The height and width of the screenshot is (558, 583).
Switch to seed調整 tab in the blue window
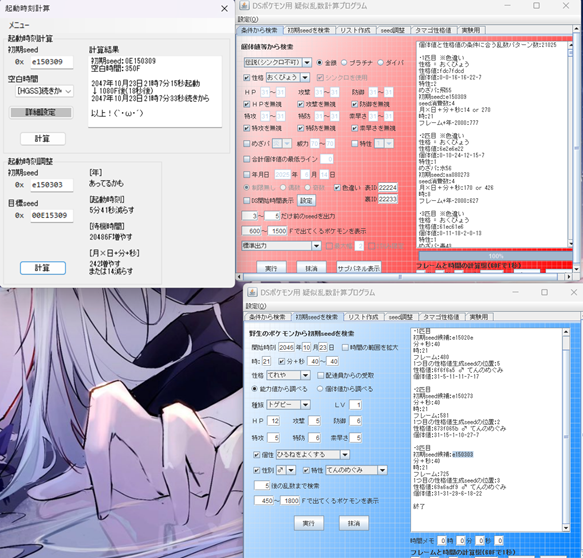coord(401,317)
